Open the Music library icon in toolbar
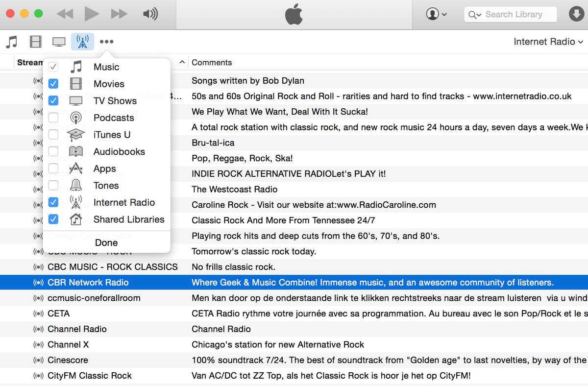This screenshot has width=588, height=386. 11,42
